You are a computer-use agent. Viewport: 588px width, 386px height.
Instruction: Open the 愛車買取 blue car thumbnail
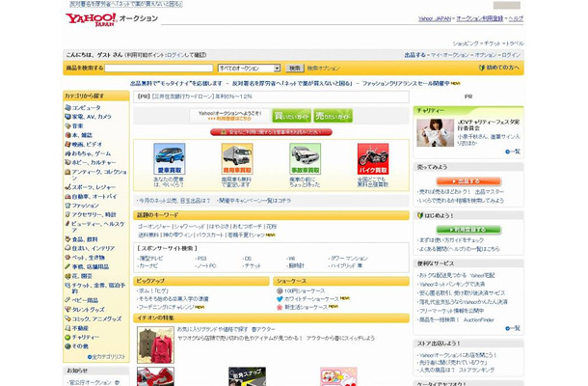point(170,159)
